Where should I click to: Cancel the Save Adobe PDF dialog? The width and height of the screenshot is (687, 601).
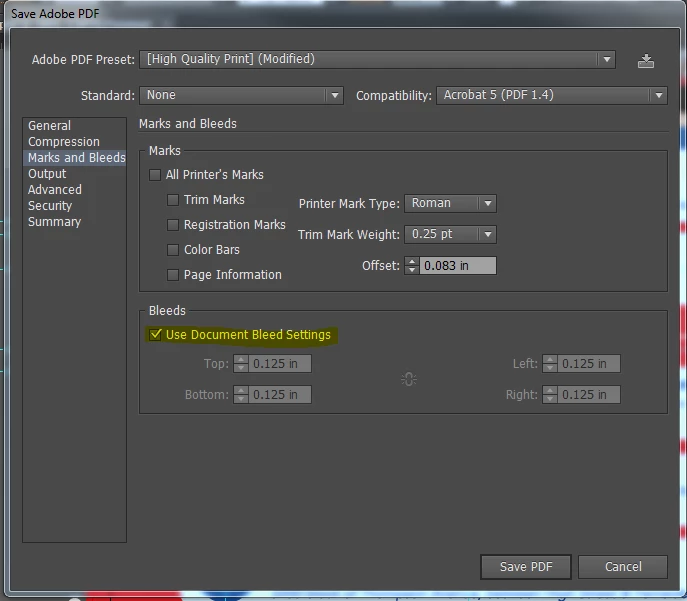(x=623, y=567)
